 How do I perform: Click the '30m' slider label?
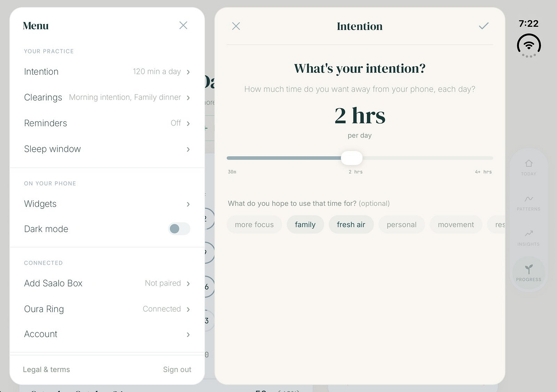(x=232, y=172)
